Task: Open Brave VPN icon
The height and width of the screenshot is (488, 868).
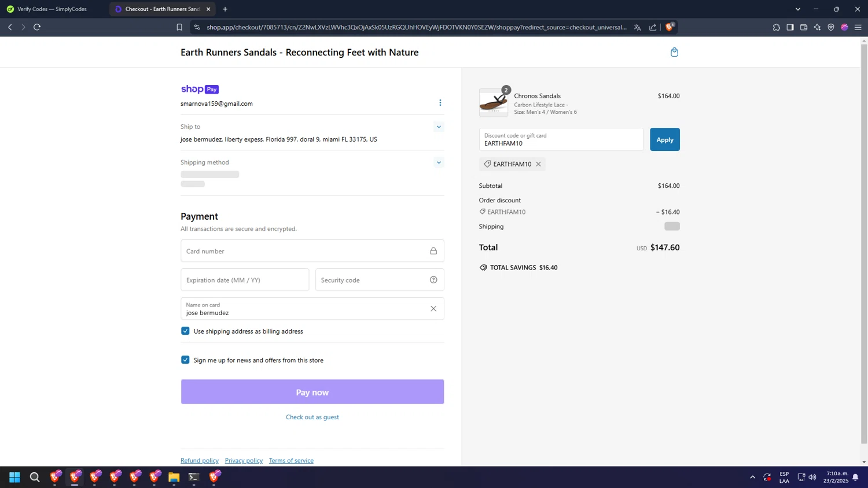Action: tap(831, 27)
